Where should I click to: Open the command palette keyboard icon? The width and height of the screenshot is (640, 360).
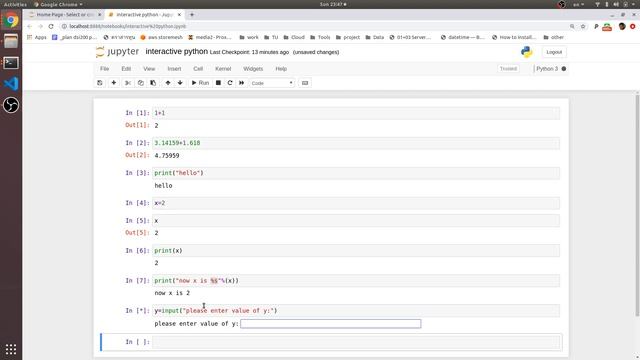[305, 83]
